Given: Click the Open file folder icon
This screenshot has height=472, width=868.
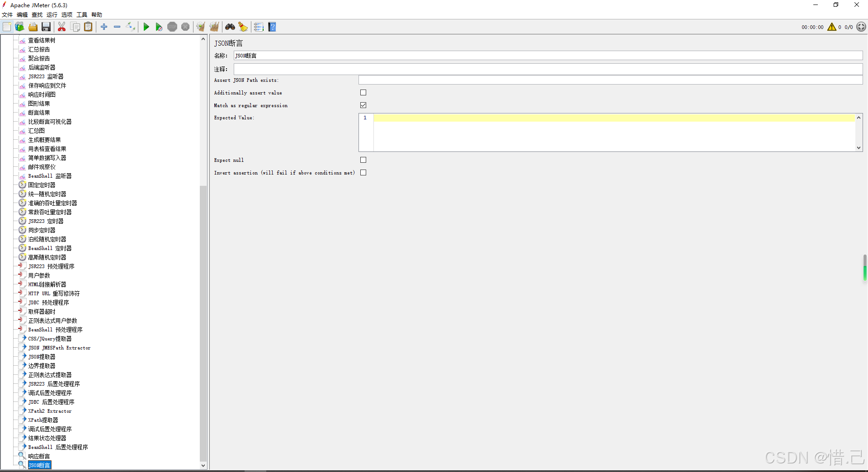Looking at the screenshot, I should pos(33,27).
